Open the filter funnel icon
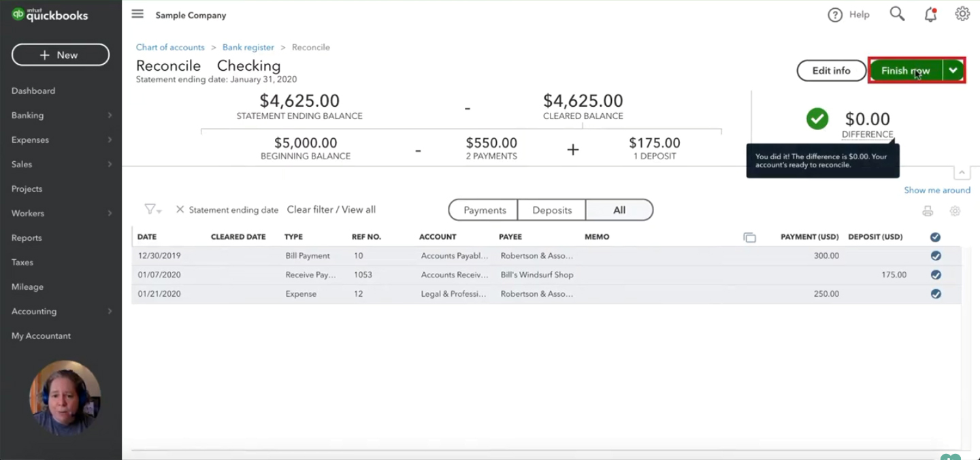The height and width of the screenshot is (460, 980). (152, 210)
